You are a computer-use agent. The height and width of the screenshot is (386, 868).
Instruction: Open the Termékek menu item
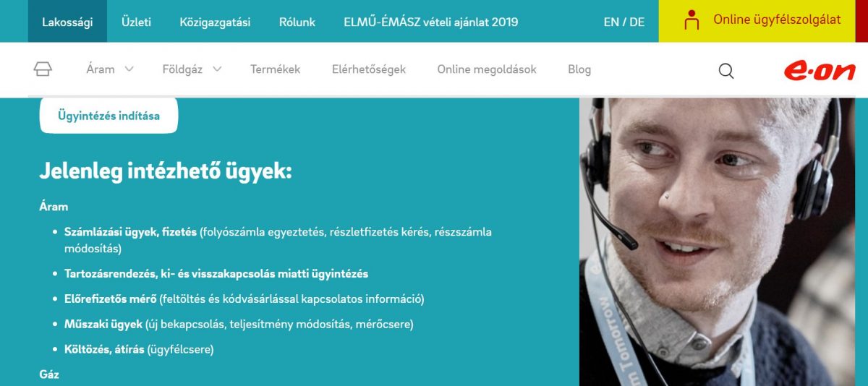click(x=275, y=69)
